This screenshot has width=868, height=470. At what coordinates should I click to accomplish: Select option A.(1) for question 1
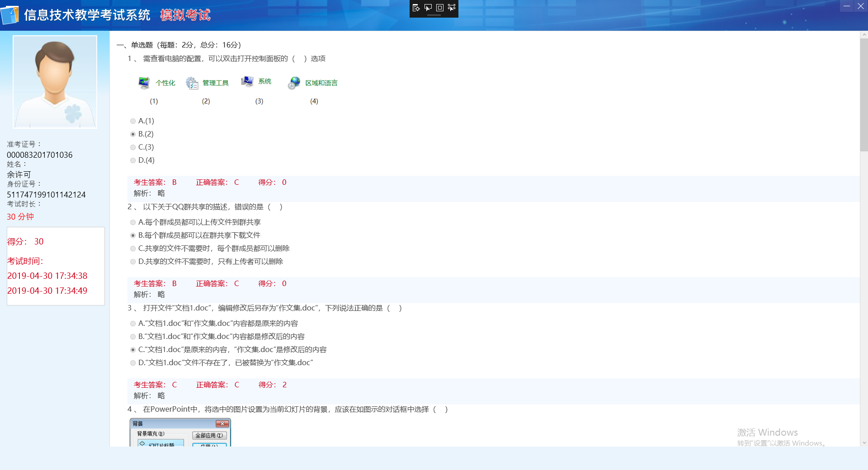tap(133, 121)
